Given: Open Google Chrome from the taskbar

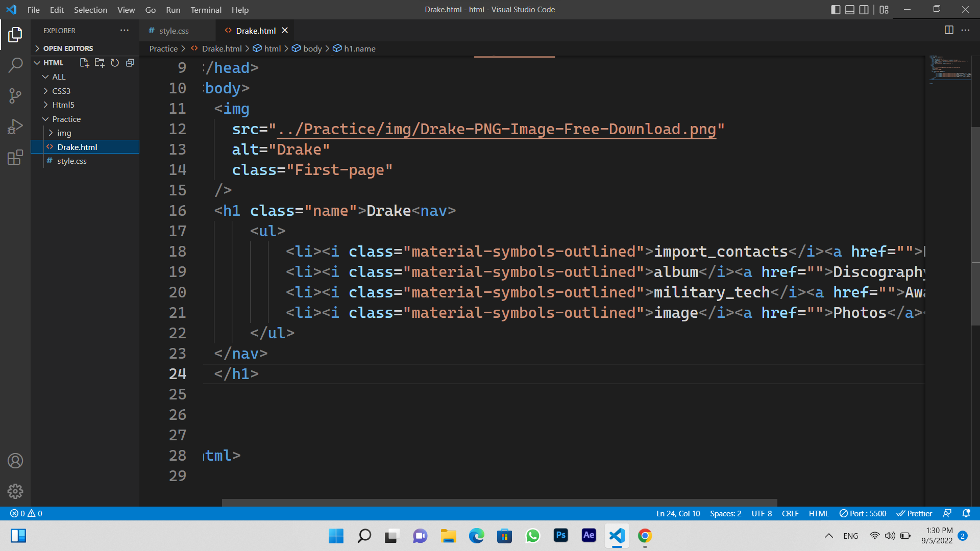Looking at the screenshot, I should tap(645, 536).
